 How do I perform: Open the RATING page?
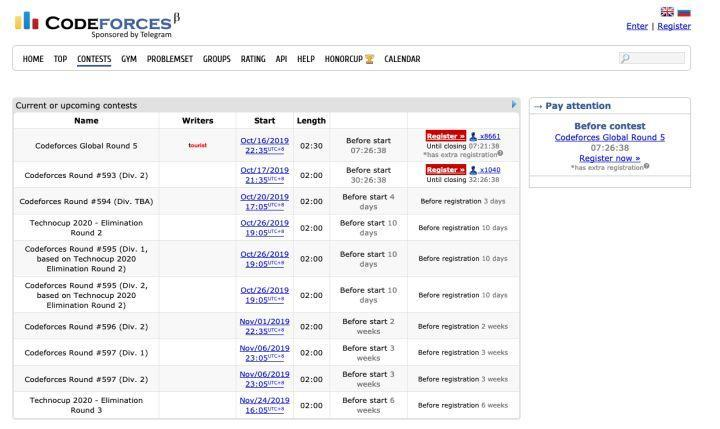click(x=253, y=59)
